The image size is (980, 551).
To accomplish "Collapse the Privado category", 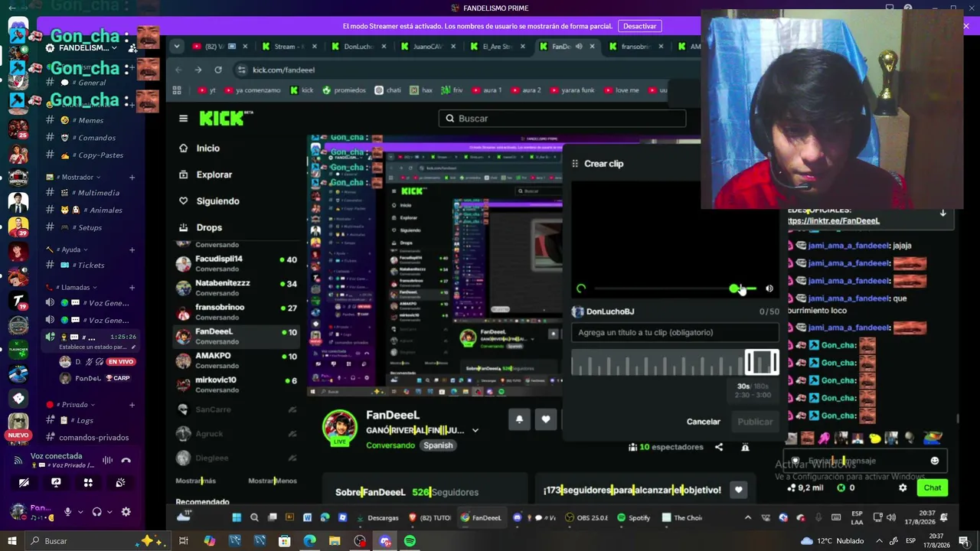I will tap(71, 405).
